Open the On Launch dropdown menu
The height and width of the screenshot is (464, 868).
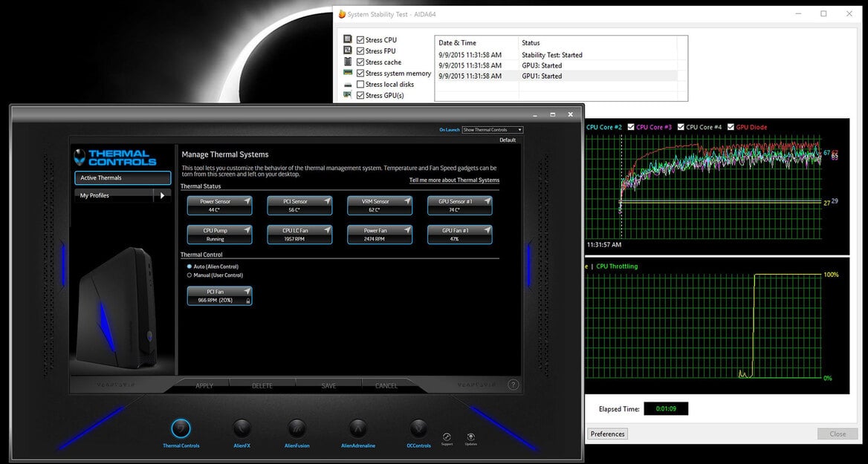point(493,129)
